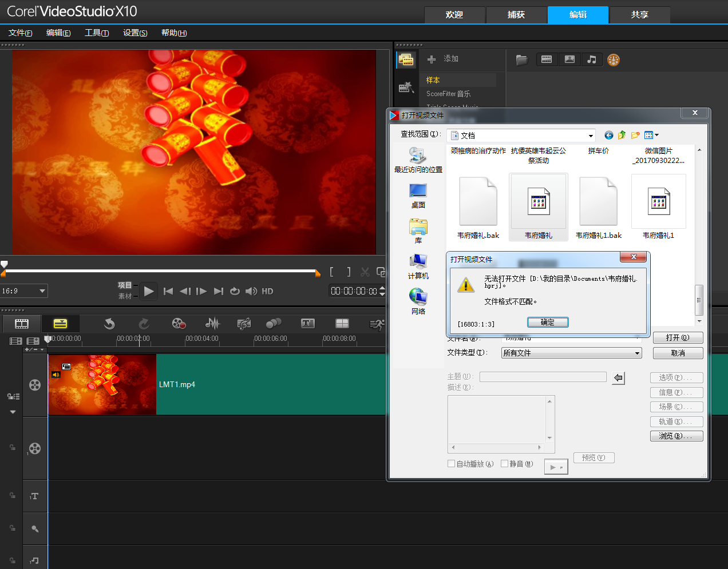Switch to storyboard view icon
Screen dimensions: 728x569
click(22, 324)
